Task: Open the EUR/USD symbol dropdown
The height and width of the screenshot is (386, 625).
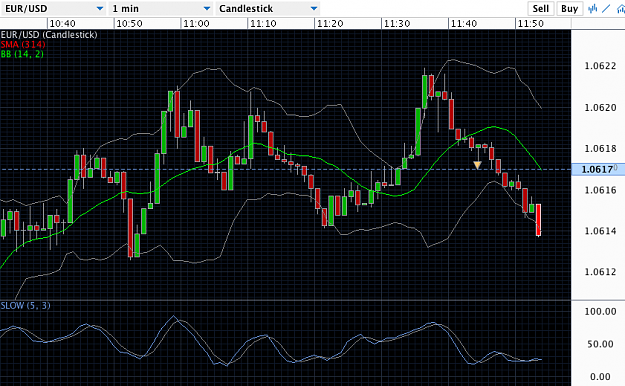Action: coord(53,8)
